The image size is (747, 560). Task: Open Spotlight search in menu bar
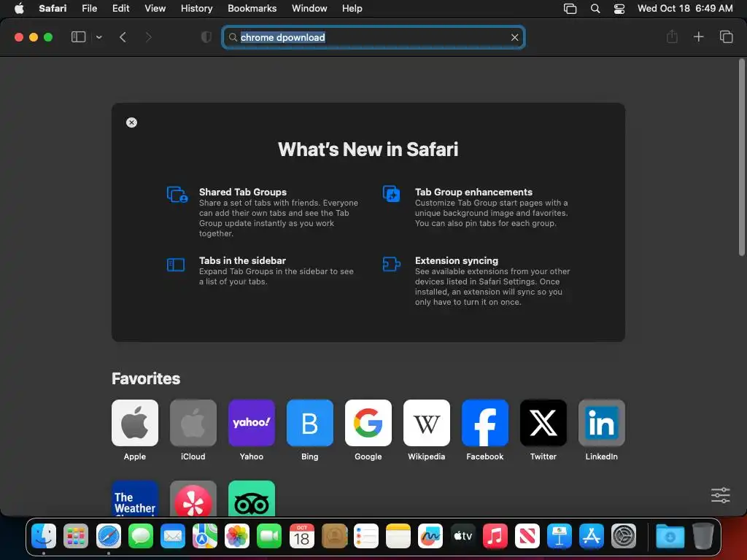click(x=595, y=9)
